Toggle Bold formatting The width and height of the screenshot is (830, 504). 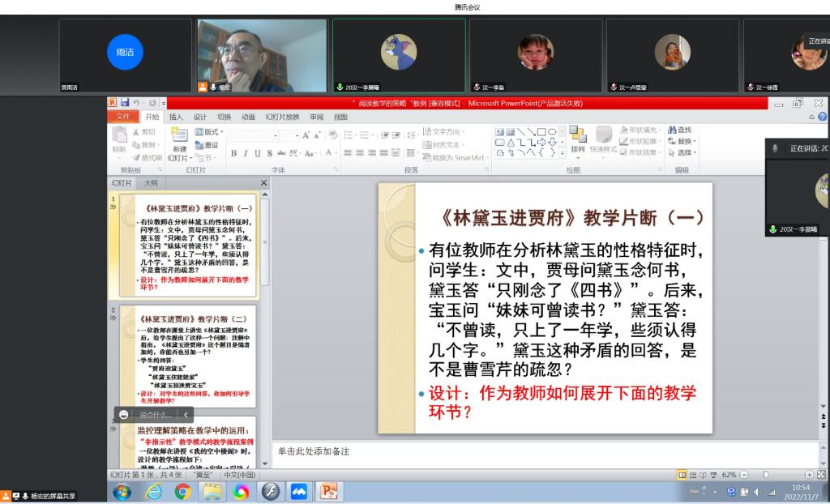point(233,153)
